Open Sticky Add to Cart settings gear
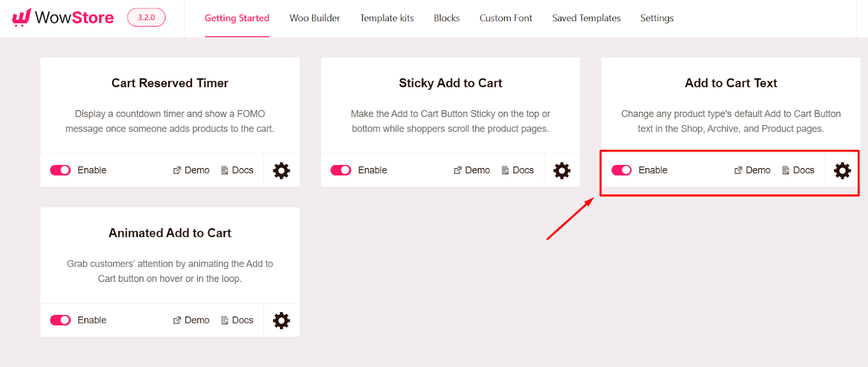Viewport: 868px width, 367px height. pyautogui.click(x=561, y=170)
